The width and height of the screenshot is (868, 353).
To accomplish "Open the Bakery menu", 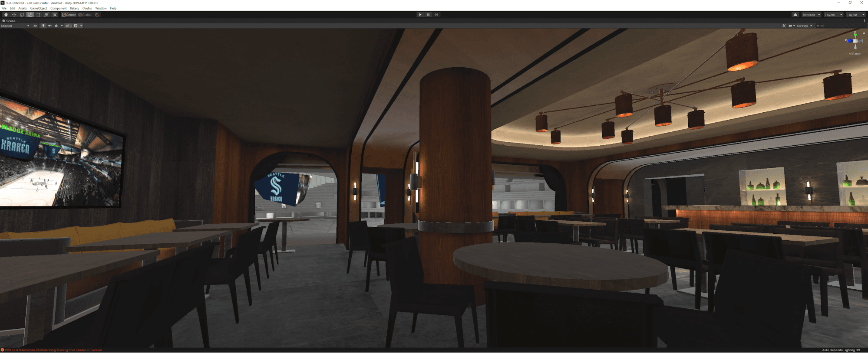I will coord(75,8).
